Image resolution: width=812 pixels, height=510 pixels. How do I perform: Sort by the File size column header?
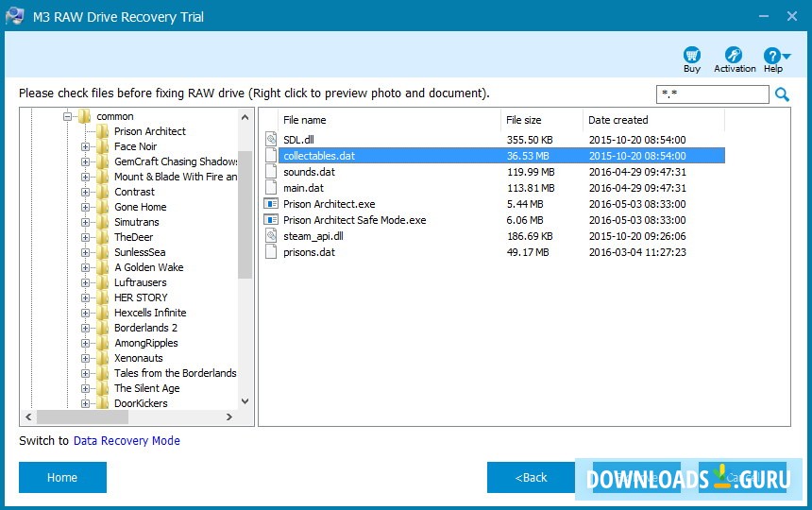[x=524, y=120]
